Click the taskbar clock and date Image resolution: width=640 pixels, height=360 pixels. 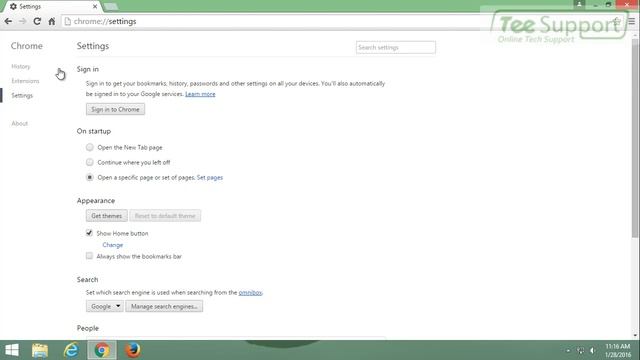tap(618, 351)
